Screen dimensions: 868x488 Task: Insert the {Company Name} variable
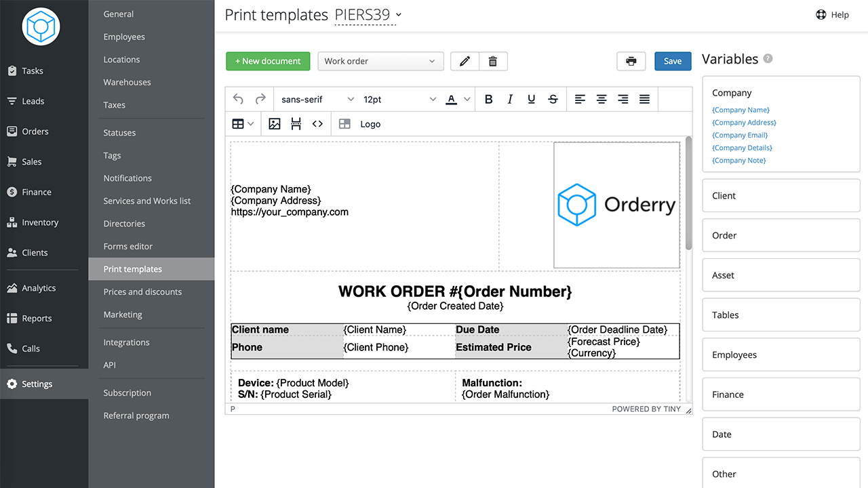(x=741, y=110)
